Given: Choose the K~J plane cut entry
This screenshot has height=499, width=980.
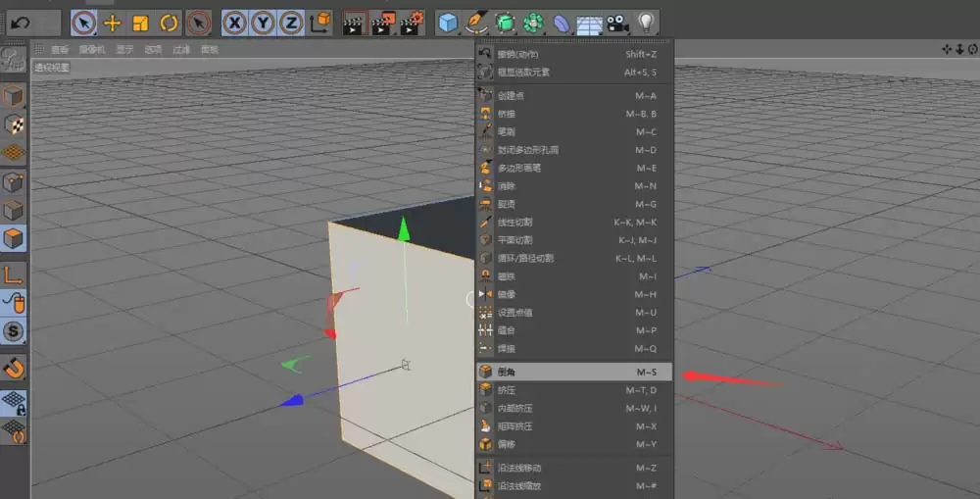Looking at the screenshot, I should [x=573, y=240].
